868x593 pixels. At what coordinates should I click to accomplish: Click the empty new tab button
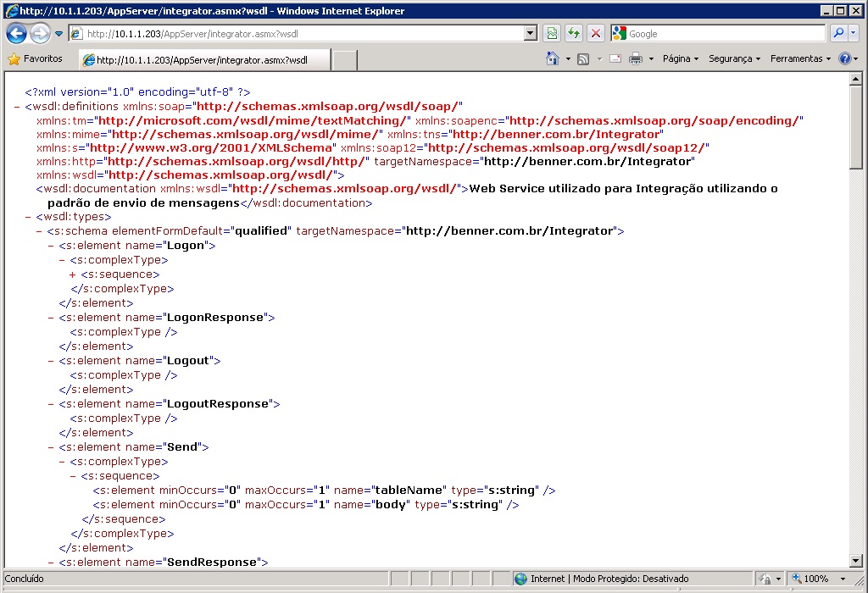pyautogui.click(x=344, y=60)
